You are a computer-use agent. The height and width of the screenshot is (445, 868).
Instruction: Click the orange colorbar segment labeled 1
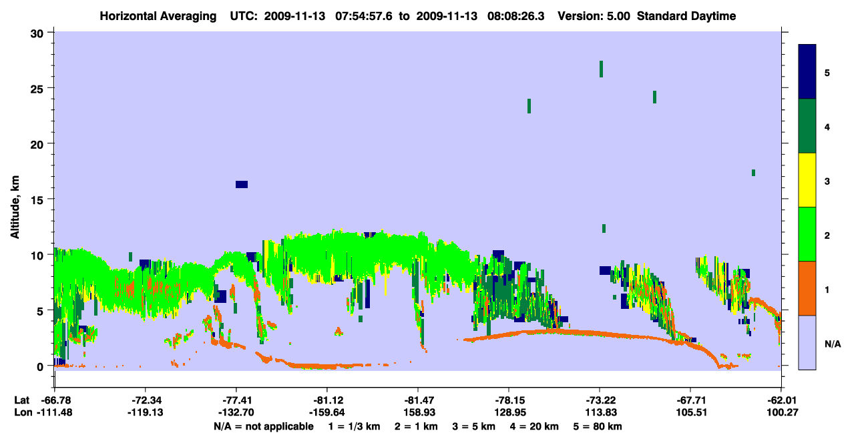coord(807,288)
